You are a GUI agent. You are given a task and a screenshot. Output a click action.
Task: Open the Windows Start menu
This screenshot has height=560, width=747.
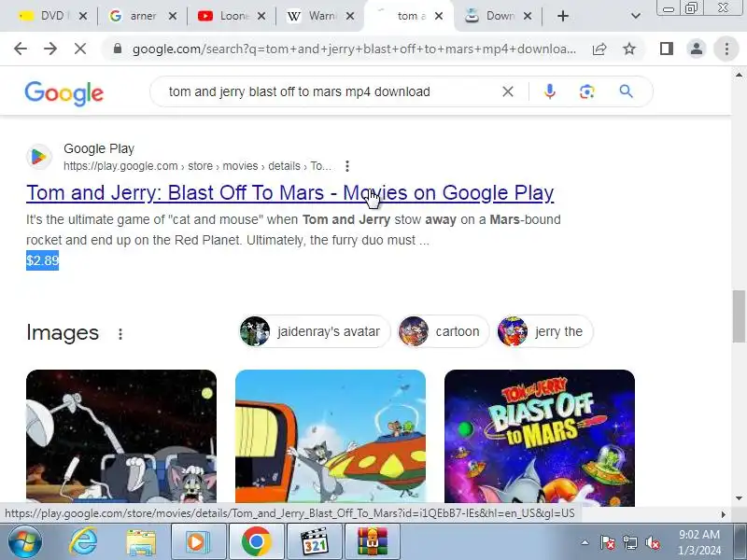coord(24,542)
